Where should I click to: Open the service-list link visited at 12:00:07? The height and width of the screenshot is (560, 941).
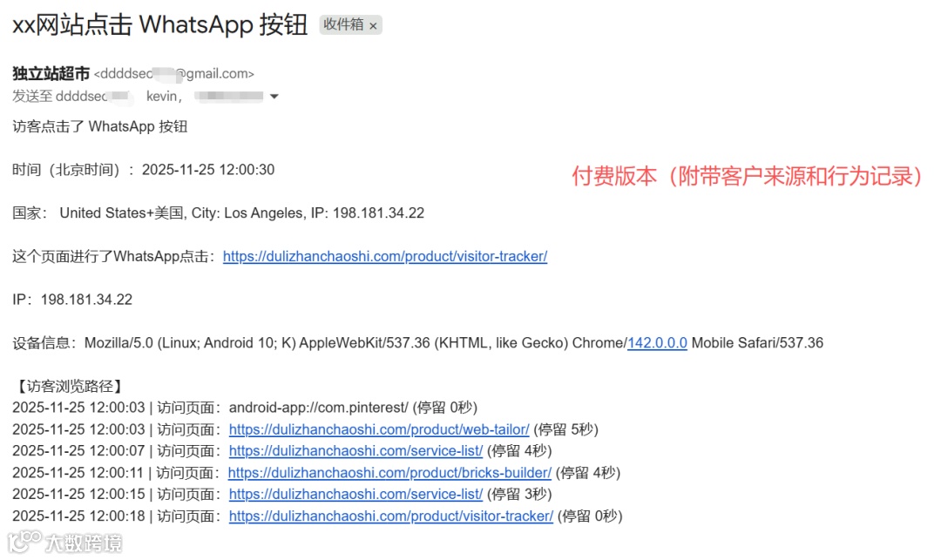[355, 451]
